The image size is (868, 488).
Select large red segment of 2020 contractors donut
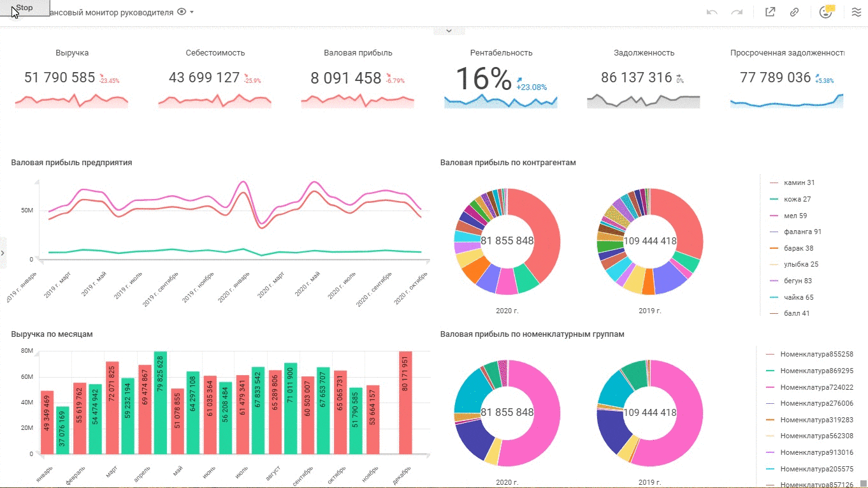[539, 233]
